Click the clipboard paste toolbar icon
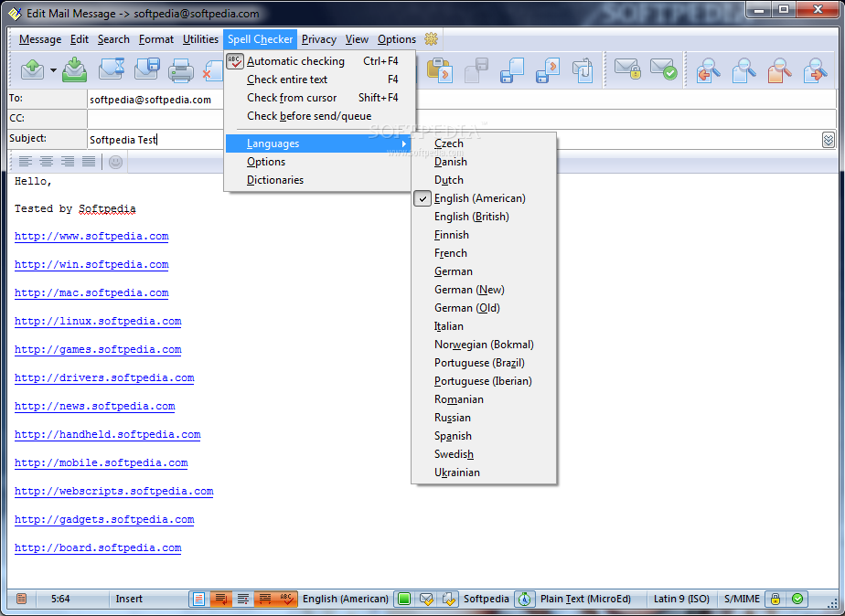The width and height of the screenshot is (845, 616). [x=440, y=70]
